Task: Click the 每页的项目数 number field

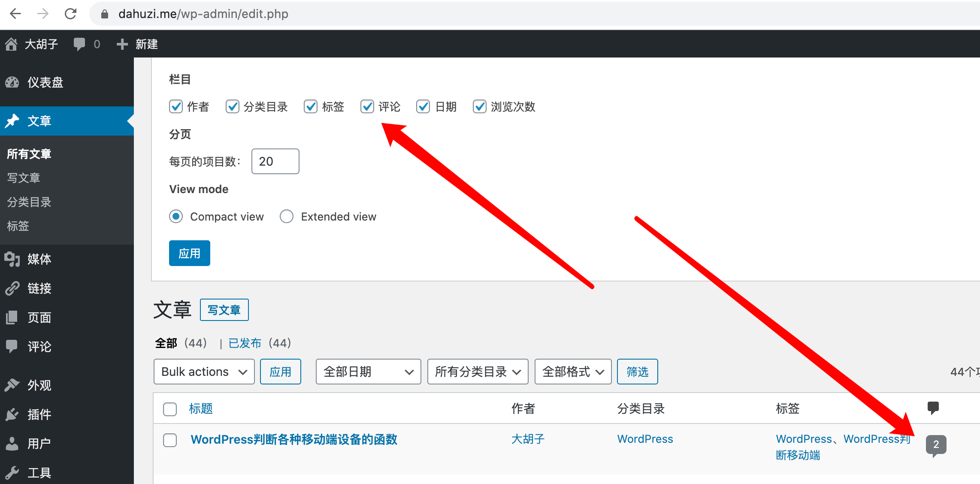Action: (275, 161)
